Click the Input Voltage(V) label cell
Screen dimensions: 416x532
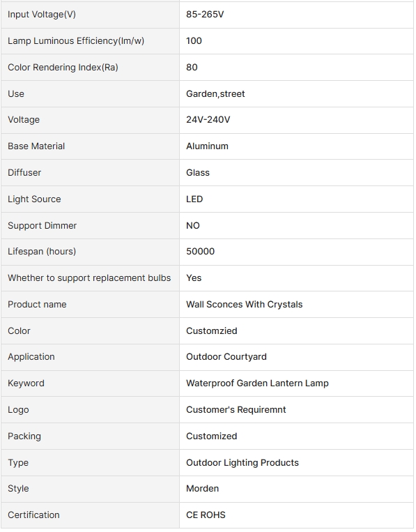point(90,15)
